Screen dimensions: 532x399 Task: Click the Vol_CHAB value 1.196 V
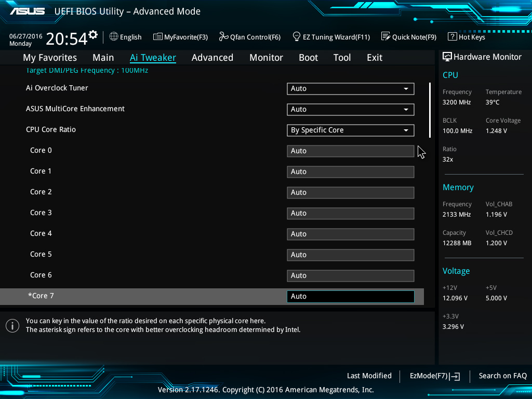click(x=496, y=215)
